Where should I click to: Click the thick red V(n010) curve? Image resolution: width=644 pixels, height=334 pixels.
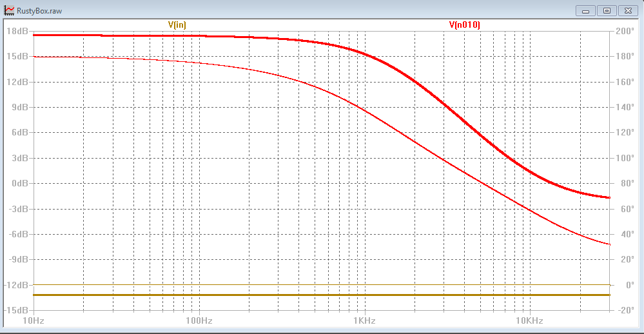point(445,103)
